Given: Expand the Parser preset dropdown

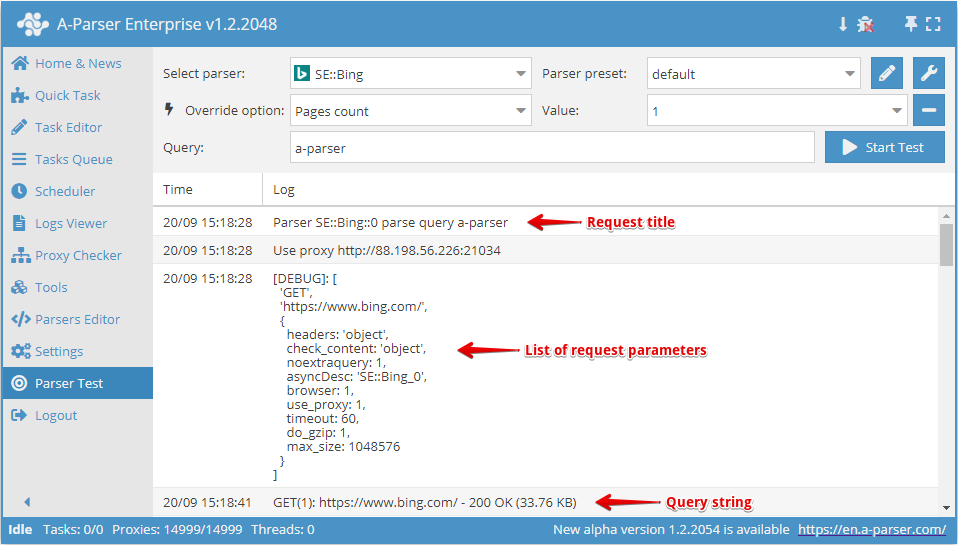Looking at the screenshot, I should [753, 73].
